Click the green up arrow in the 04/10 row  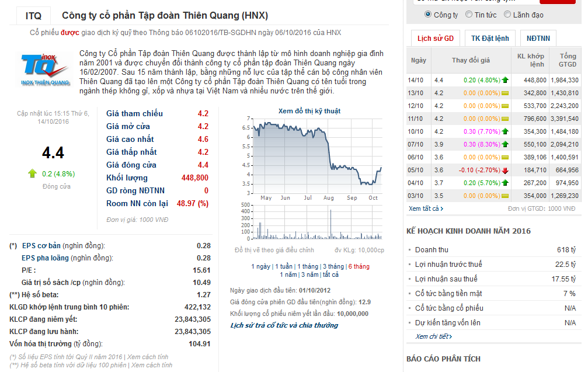pos(505,183)
